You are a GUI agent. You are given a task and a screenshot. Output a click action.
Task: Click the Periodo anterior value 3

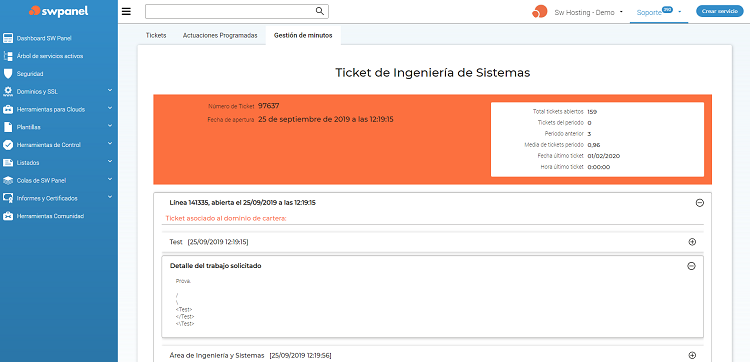589,134
